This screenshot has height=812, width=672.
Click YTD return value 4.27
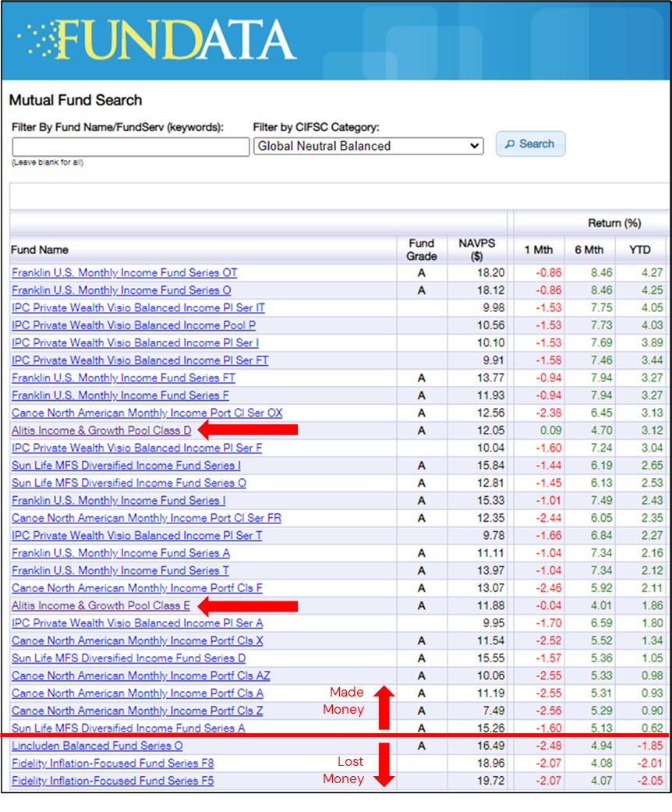[x=652, y=273]
